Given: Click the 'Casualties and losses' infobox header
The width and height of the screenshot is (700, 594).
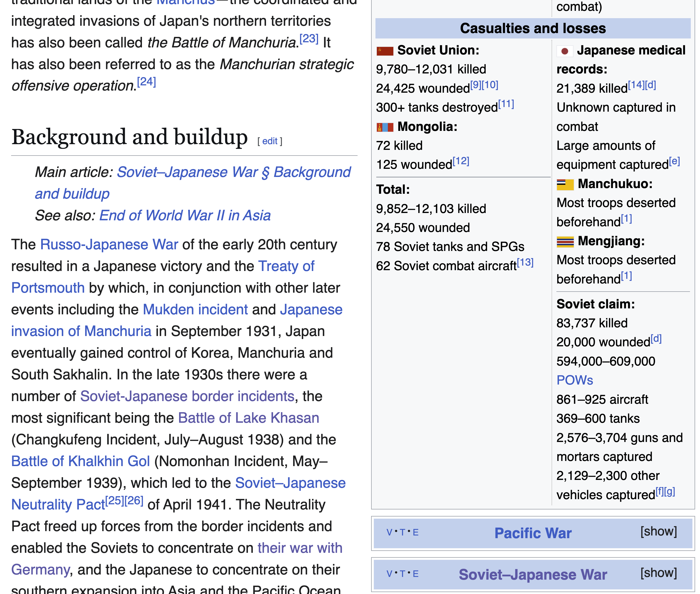Looking at the screenshot, I should pyautogui.click(x=533, y=28).
